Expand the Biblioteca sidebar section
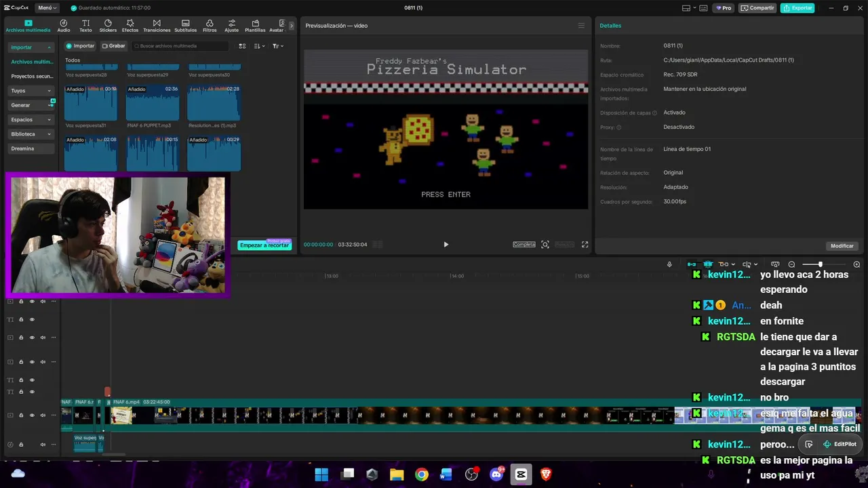Screen dimensions: 868x488 point(31,134)
